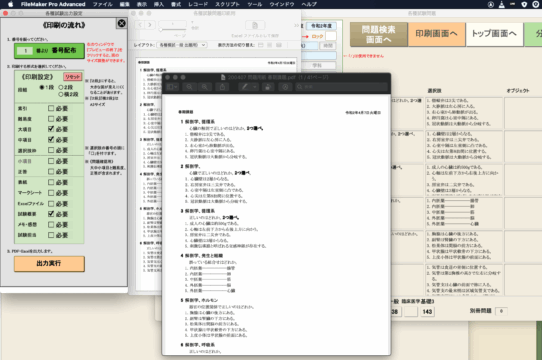The height and width of the screenshot is (360, 542).
Task: Uncheck the 試験概要 必要 checkbox
Action: click(51, 214)
